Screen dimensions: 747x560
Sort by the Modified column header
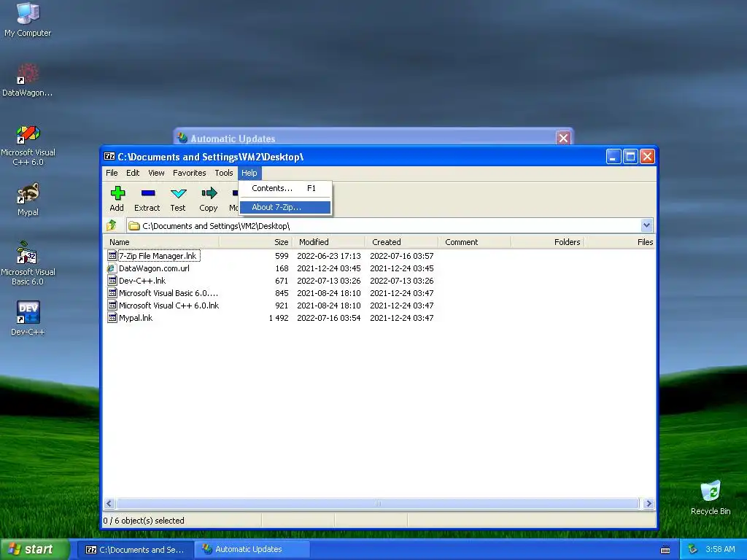click(x=329, y=242)
